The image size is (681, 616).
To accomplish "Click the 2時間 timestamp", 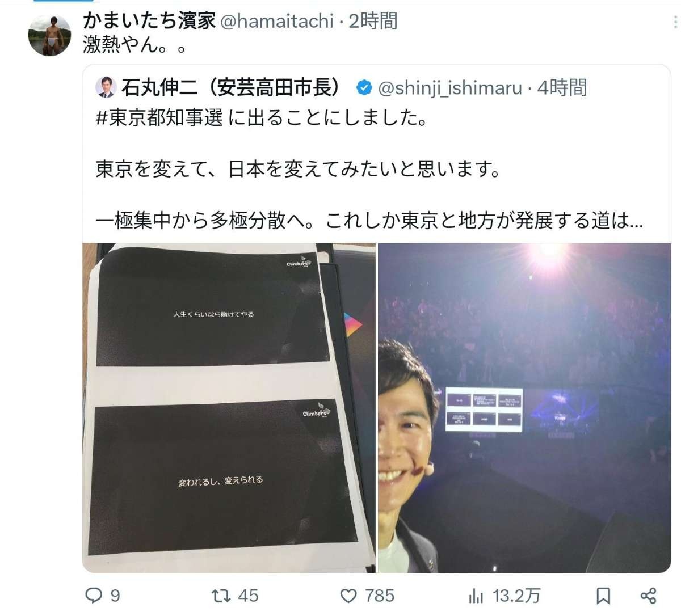I will coord(373,22).
